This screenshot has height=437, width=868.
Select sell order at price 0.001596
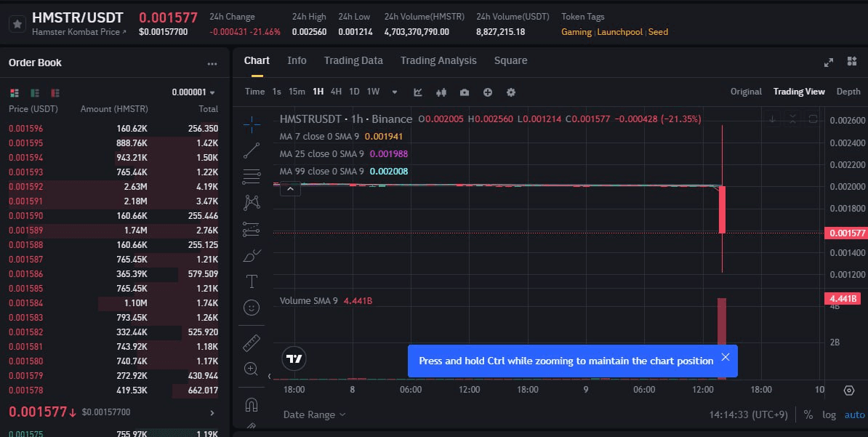(x=113, y=129)
